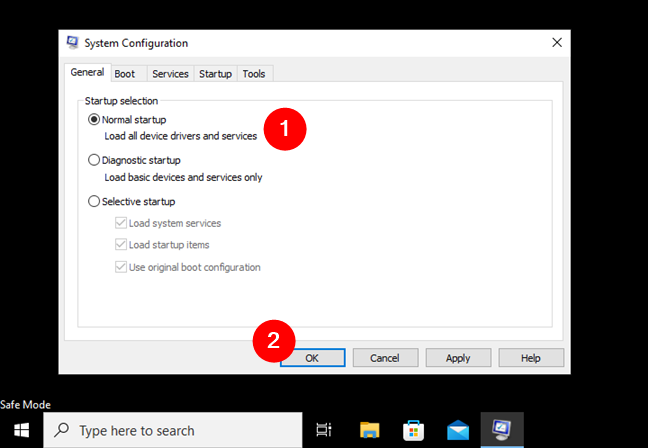The height and width of the screenshot is (448, 648).
Task: Click the Cancel button
Action: [385, 357]
